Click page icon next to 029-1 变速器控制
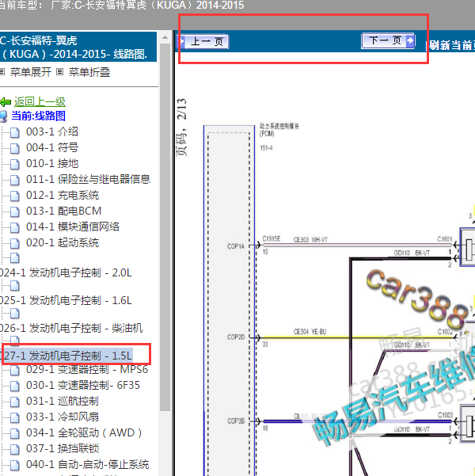This screenshot has height=476, width=475. pos(14,370)
